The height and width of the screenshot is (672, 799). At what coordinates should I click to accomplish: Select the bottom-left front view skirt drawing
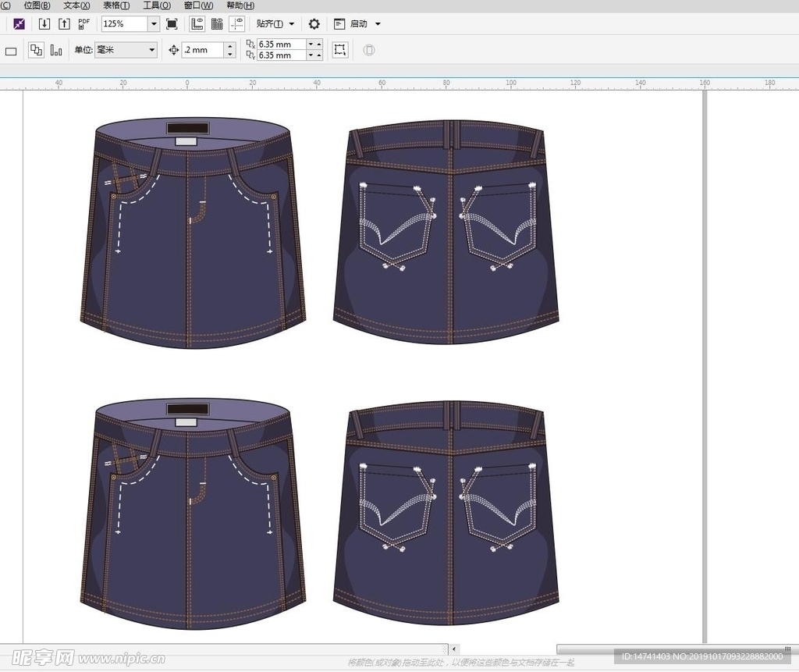(194, 514)
